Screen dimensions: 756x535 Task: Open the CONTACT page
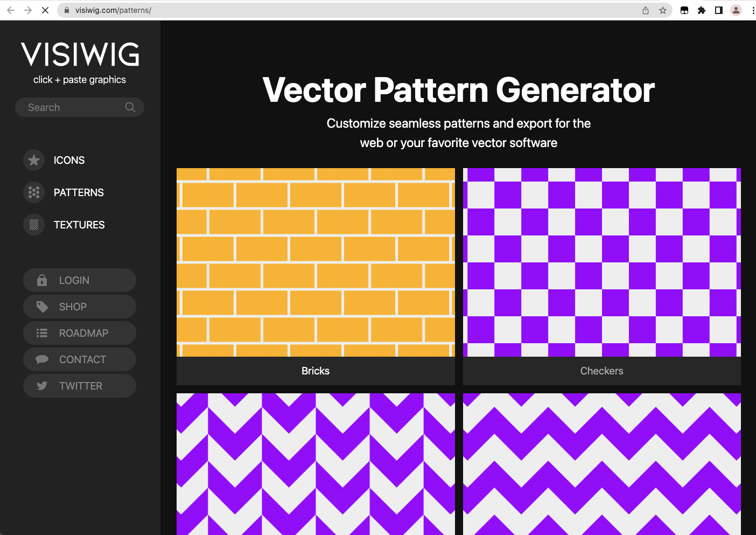(x=80, y=359)
